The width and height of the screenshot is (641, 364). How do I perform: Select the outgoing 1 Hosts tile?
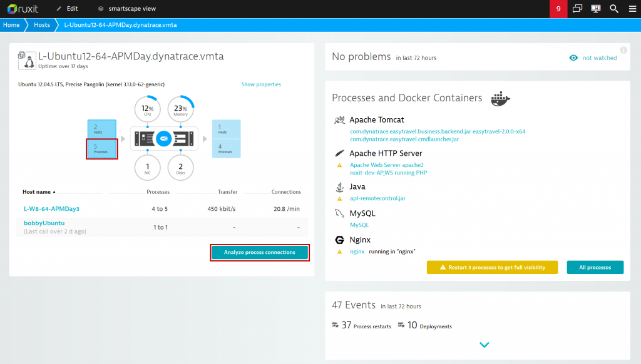(226, 129)
